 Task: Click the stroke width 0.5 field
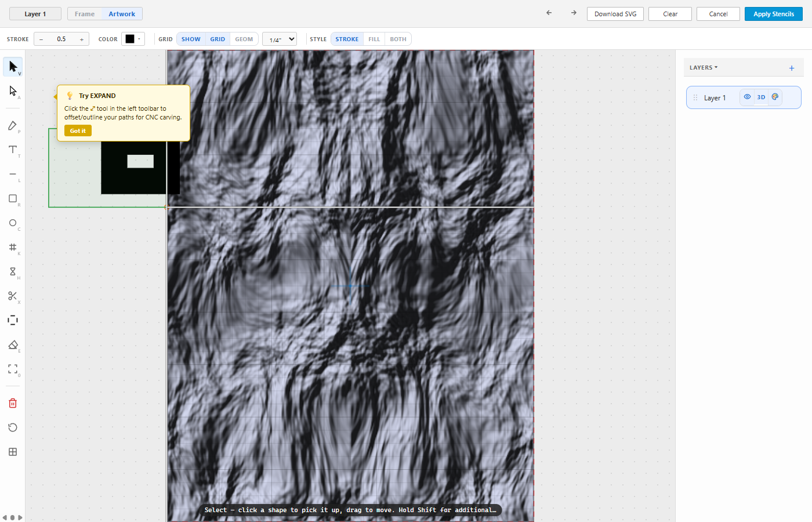point(61,39)
